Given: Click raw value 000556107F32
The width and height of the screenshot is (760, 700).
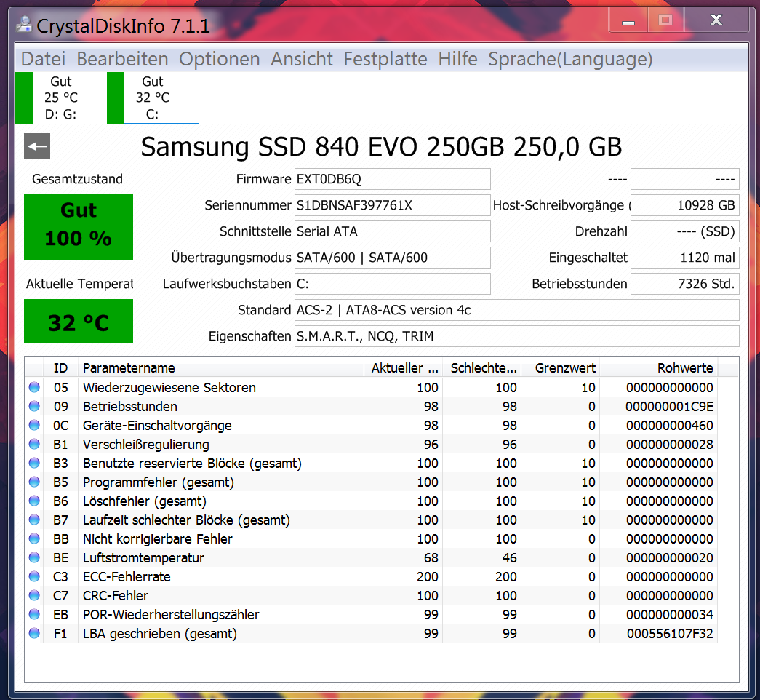Looking at the screenshot, I should (x=670, y=634).
